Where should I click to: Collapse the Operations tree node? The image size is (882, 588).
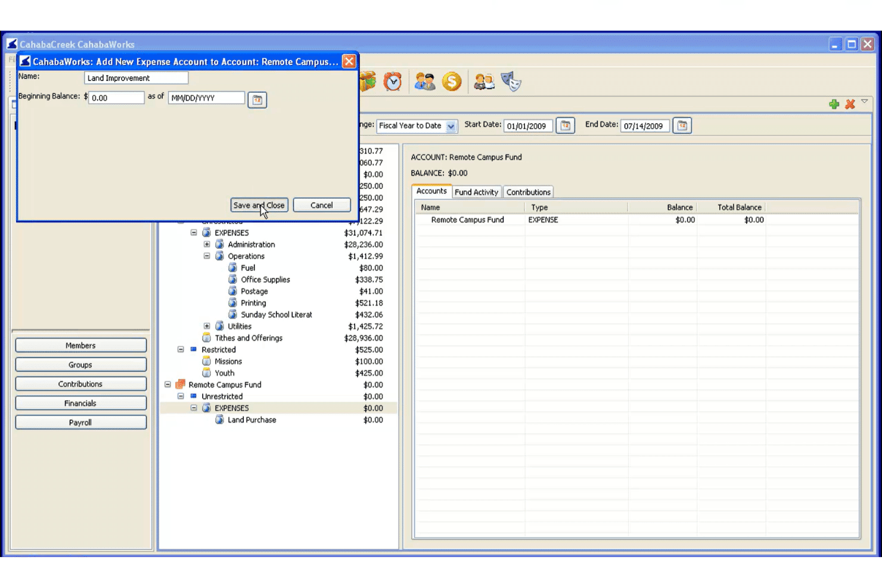(x=207, y=256)
